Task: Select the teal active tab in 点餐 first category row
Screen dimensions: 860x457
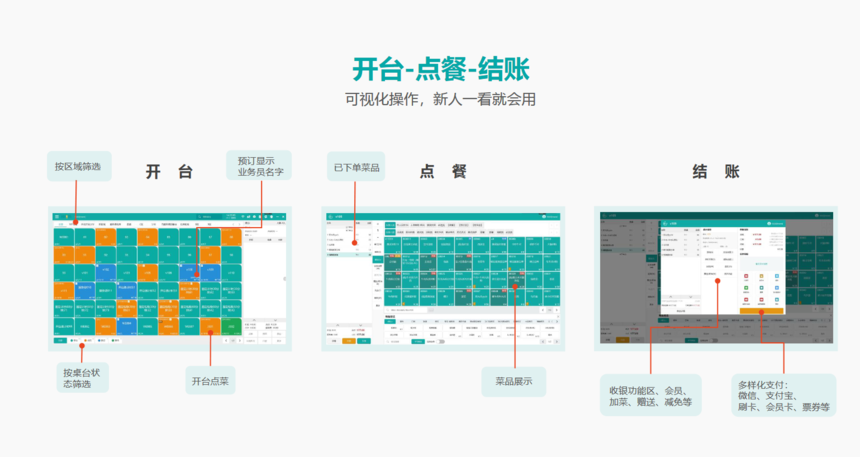Action: 391,225
